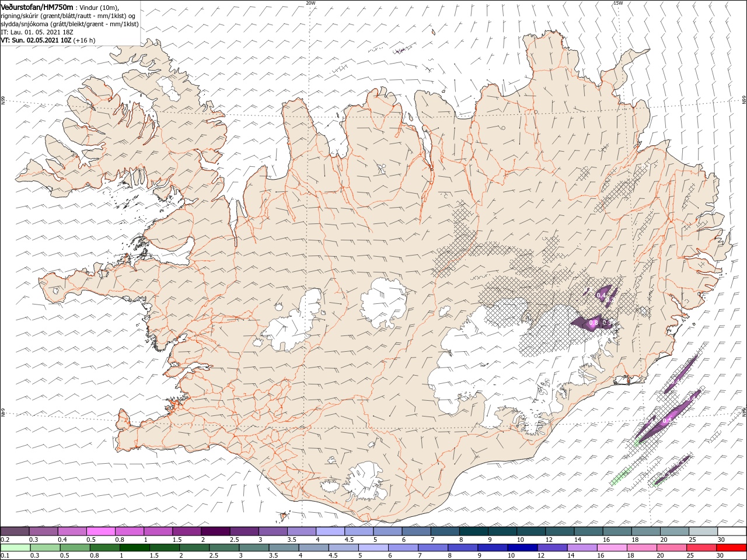Select the 0.2 swatch in upper legend row
This screenshot has width=747, height=560.
point(15,531)
